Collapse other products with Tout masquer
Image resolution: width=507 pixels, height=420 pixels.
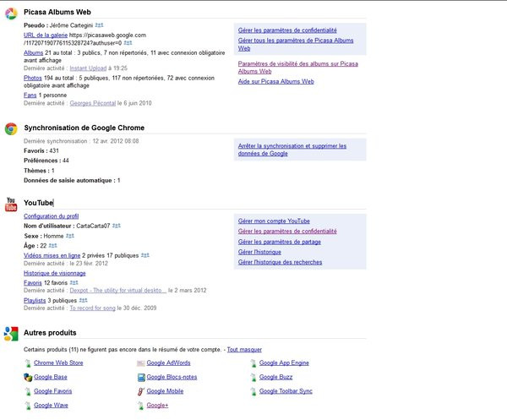click(244, 349)
